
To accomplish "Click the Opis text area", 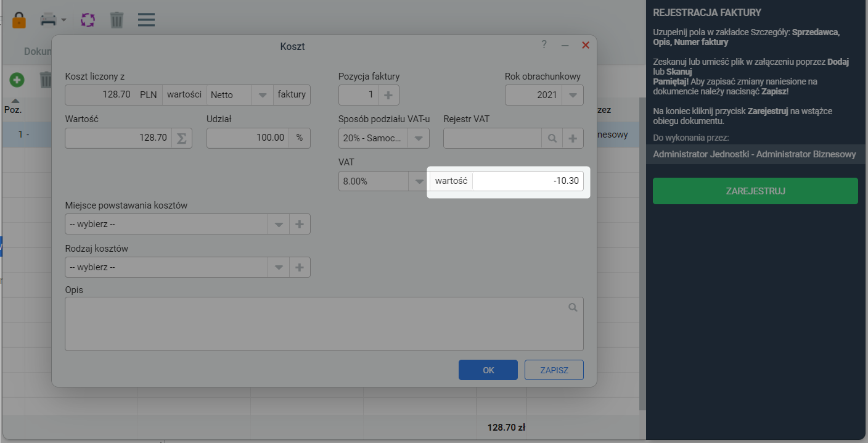I will pos(324,324).
